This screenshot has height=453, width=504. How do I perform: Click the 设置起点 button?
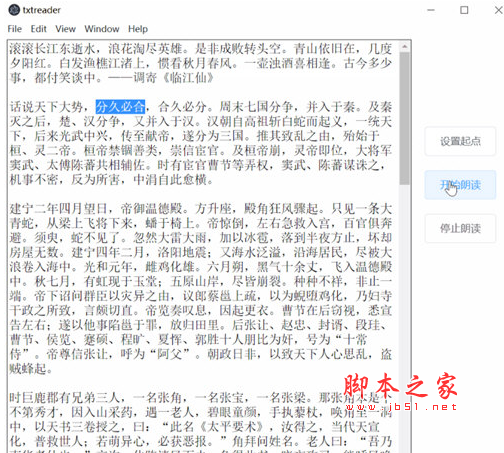(x=460, y=141)
